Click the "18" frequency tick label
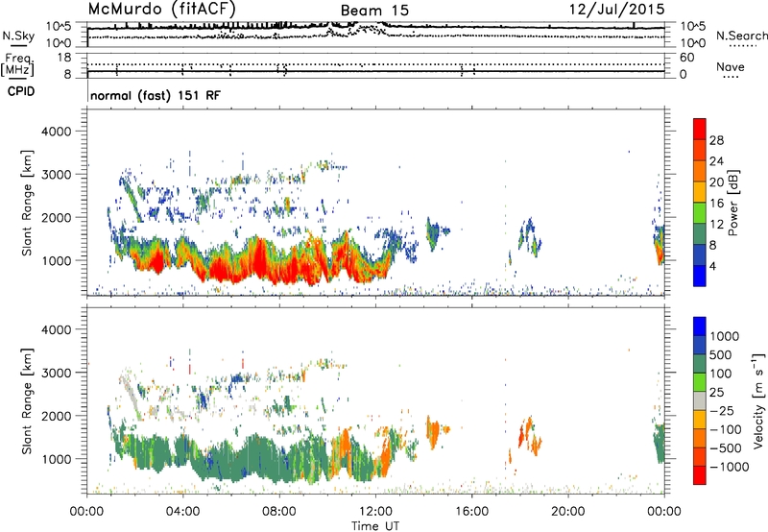Viewport: 768px width, 532px height. click(64, 58)
